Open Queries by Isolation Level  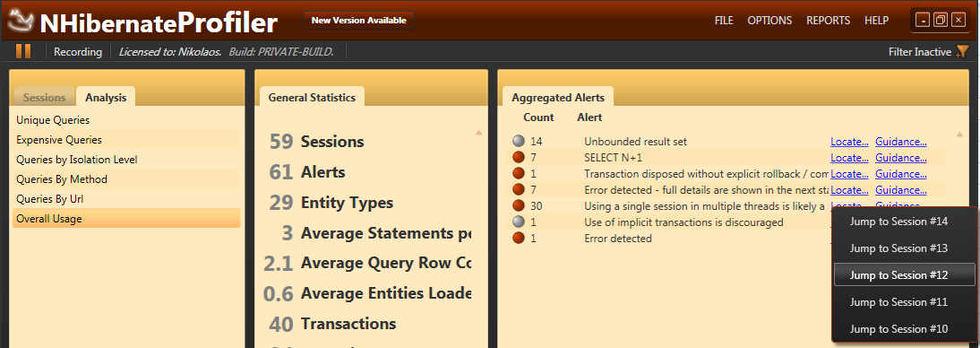pos(126,160)
